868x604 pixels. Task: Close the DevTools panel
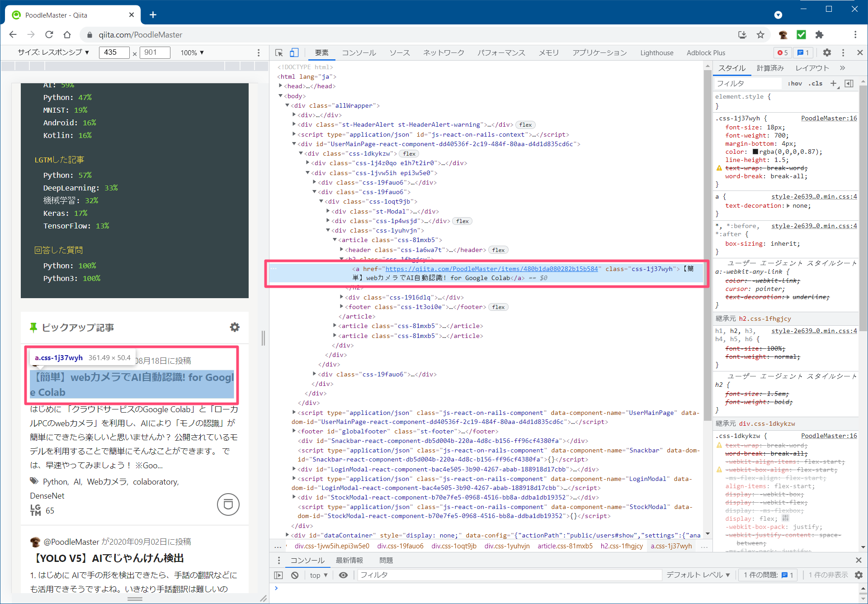click(x=860, y=53)
